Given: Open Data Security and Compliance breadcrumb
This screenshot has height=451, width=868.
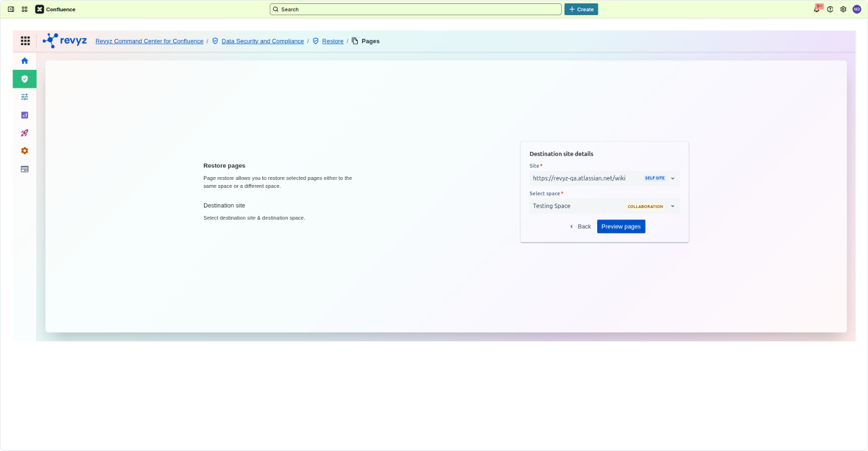Looking at the screenshot, I should (x=262, y=41).
